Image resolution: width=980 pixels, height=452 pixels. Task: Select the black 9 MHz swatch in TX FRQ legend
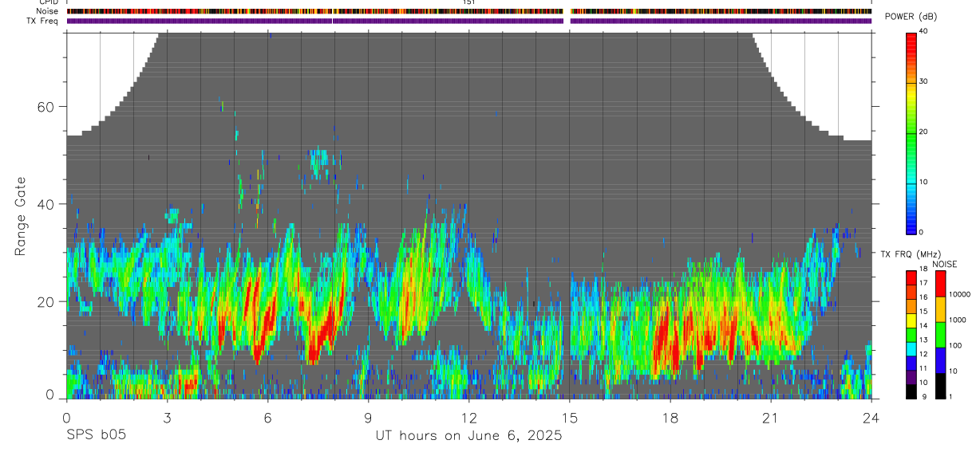[911, 391]
